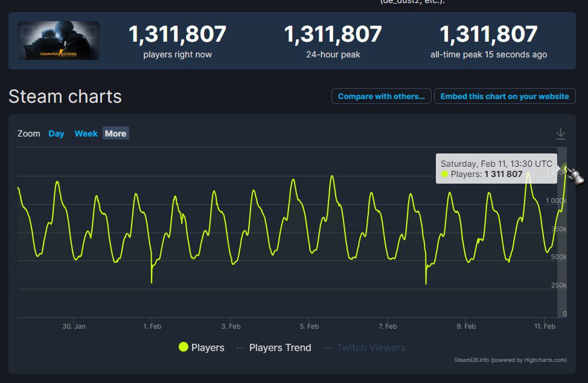Click the 1. Feb axis label
The width and height of the screenshot is (588, 383).
point(152,326)
